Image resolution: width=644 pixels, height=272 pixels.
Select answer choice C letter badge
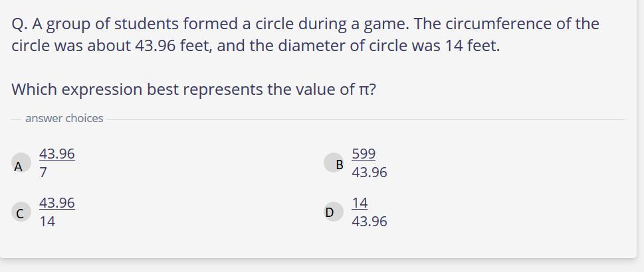click(20, 213)
